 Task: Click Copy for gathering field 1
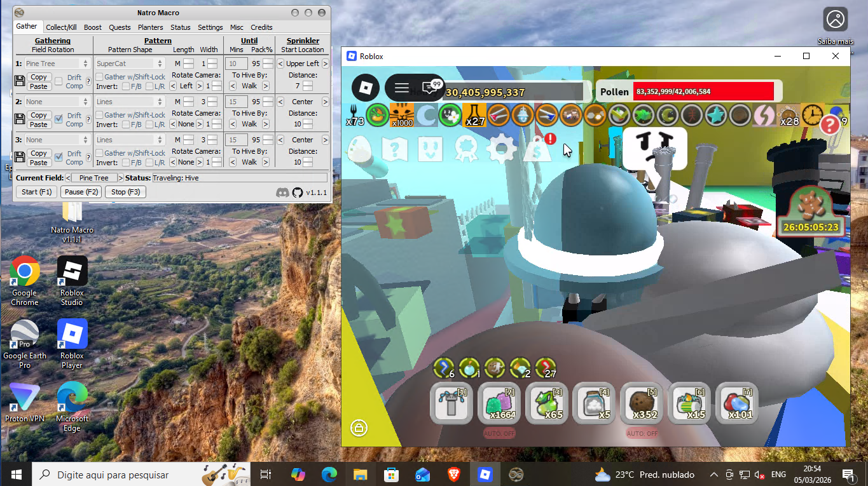point(39,77)
